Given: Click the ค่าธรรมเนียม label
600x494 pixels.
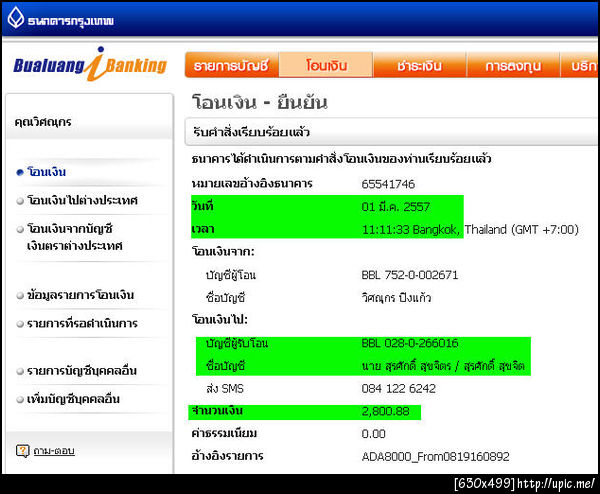Looking at the screenshot, I should pyautogui.click(x=224, y=434).
